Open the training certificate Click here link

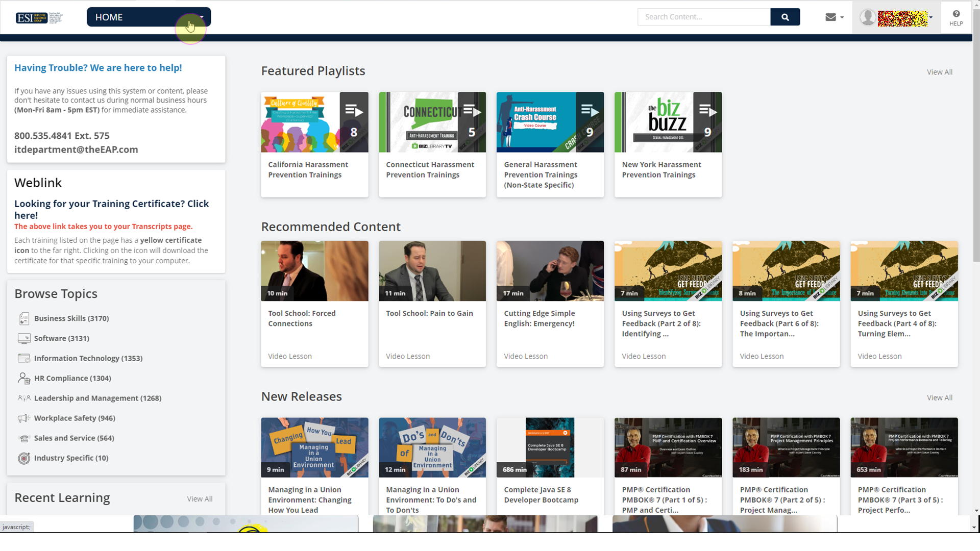pyautogui.click(x=111, y=209)
